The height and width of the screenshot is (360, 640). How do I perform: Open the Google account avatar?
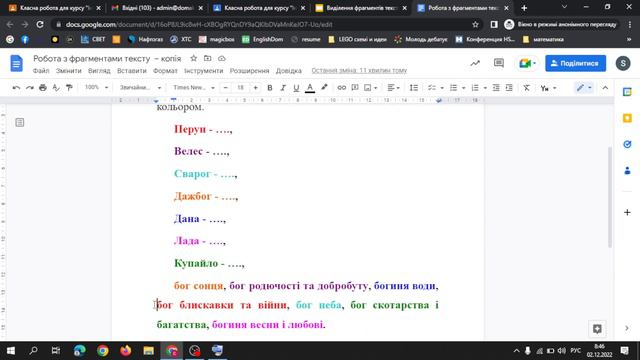click(x=623, y=63)
